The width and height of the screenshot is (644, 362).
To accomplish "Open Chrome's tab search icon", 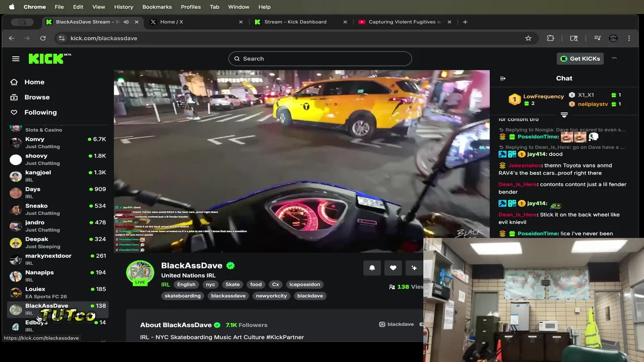I will (x=574, y=38).
